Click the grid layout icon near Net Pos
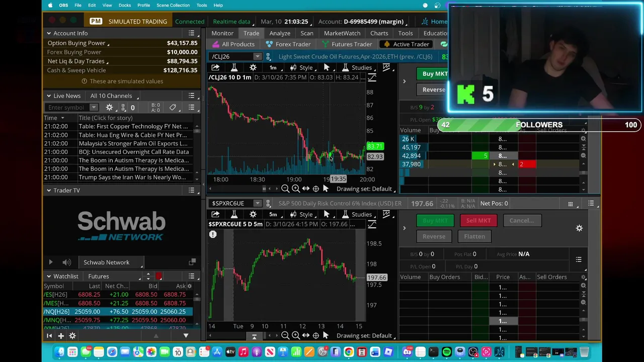The height and width of the screenshot is (362, 644). pyautogui.click(x=571, y=204)
